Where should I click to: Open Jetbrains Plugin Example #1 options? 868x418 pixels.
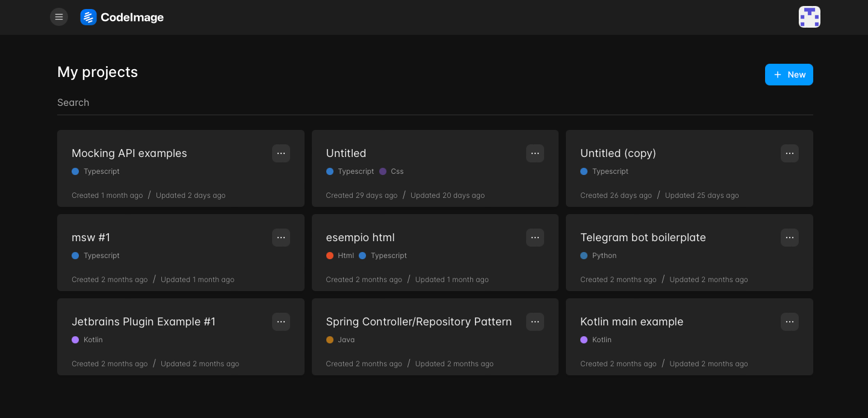point(281,322)
